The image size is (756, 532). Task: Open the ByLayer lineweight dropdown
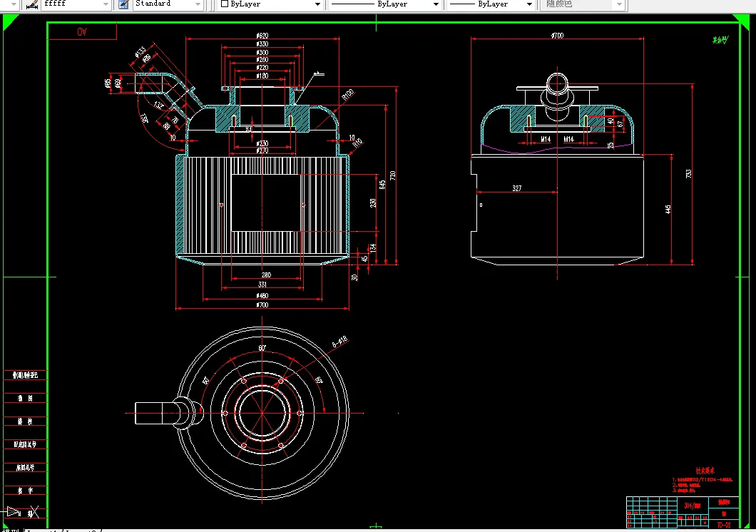(x=529, y=4)
